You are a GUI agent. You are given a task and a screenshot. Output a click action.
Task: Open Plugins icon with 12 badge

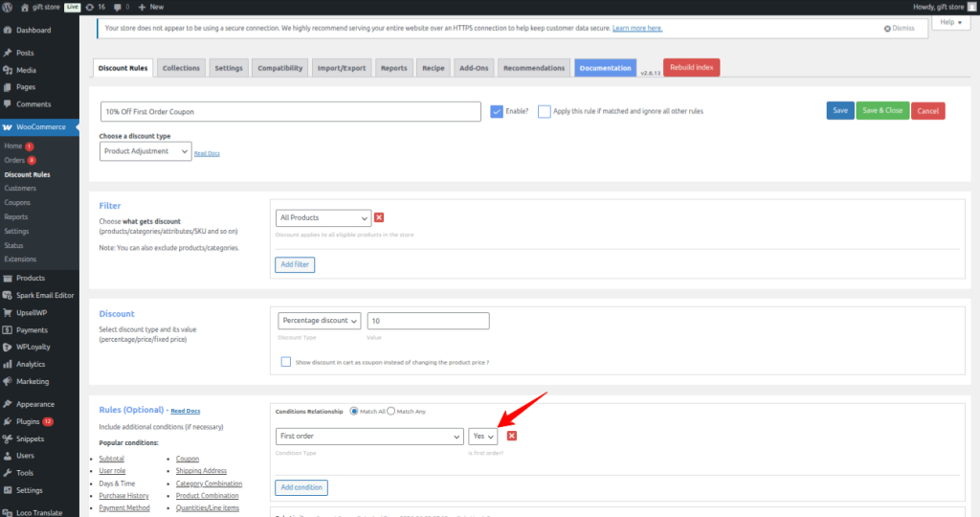point(8,421)
